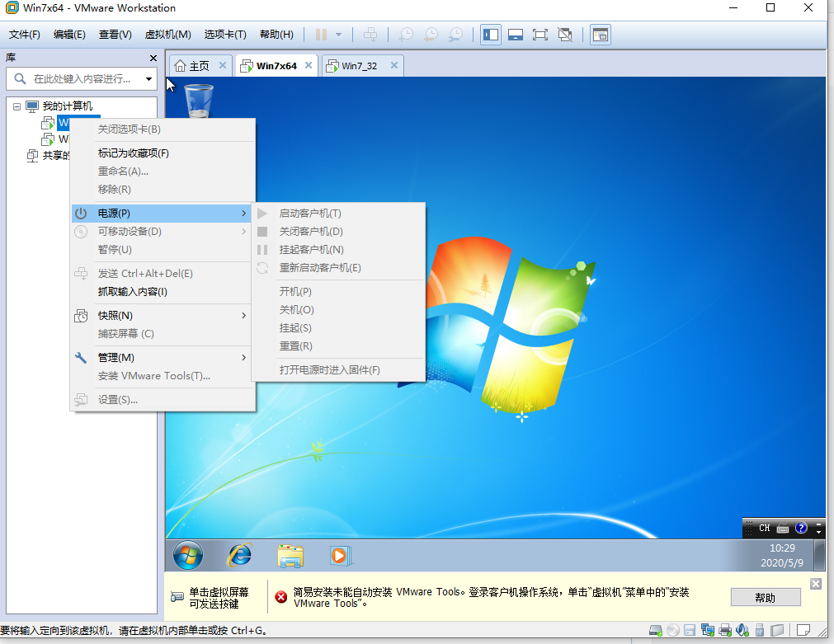Viewport: 834px width, 644px height.
Task: Click the send Ctrl+Alt+Del toolbar icon
Action: [x=370, y=35]
